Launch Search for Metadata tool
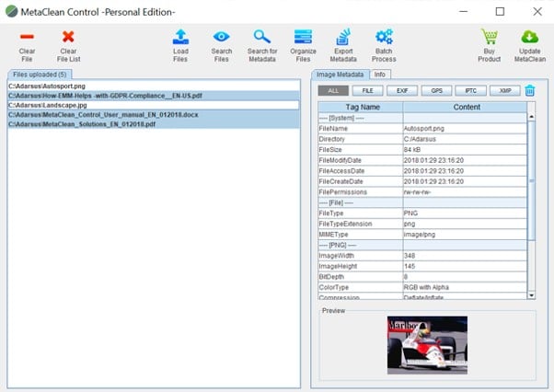This screenshot has width=554, height=392. (x=262, y=37)
